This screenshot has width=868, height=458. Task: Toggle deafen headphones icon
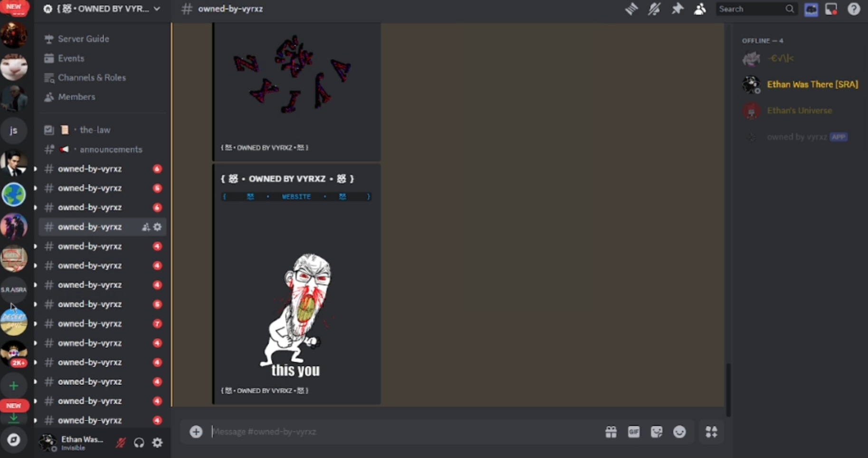(x=139, y=443)
